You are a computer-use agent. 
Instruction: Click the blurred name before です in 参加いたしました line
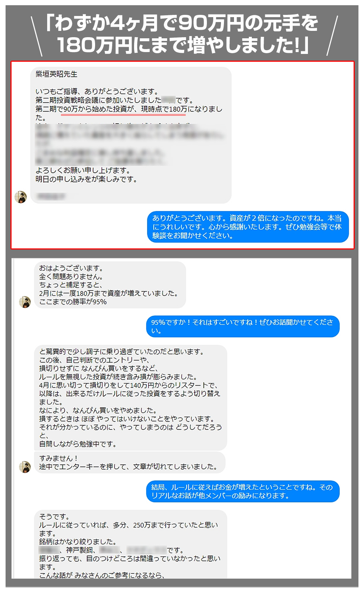coord(169,100)
